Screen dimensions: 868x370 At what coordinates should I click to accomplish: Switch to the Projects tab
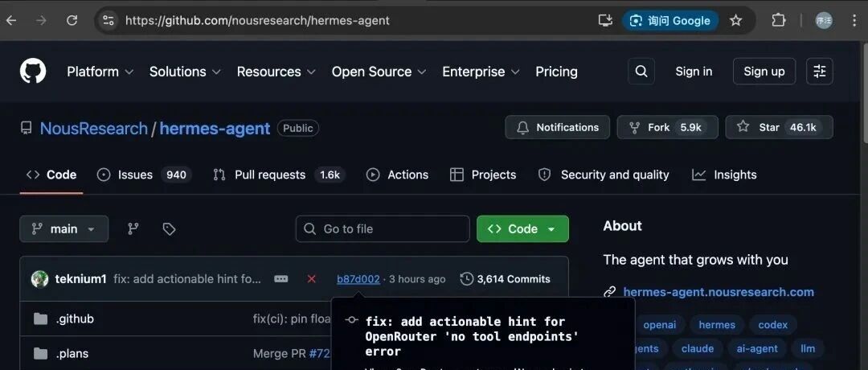click(483, 175)
